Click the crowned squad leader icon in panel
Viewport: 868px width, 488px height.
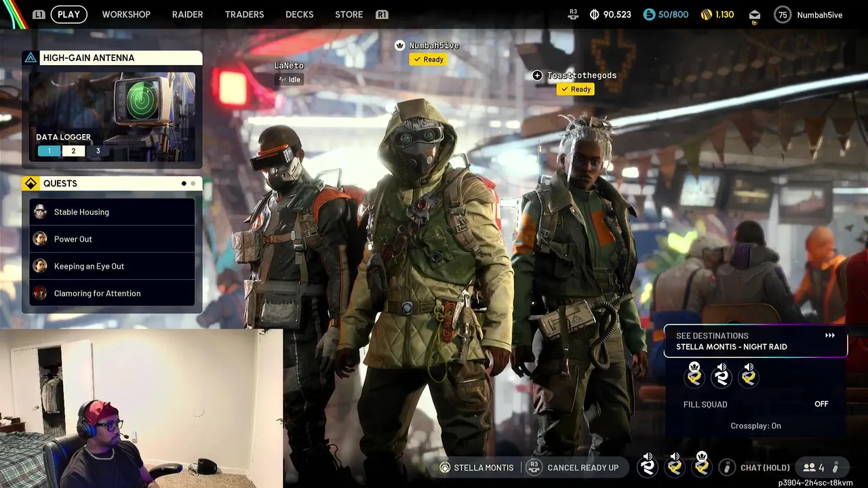click(x=694, y=375)
